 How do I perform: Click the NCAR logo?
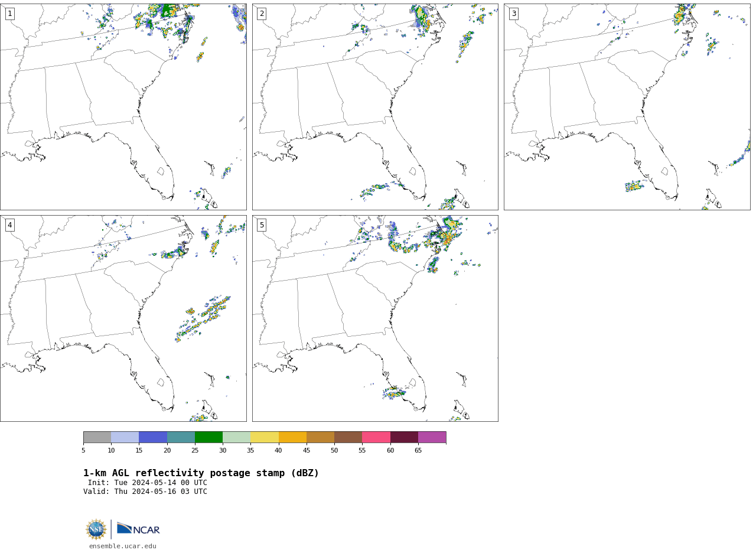coord(138,529)
